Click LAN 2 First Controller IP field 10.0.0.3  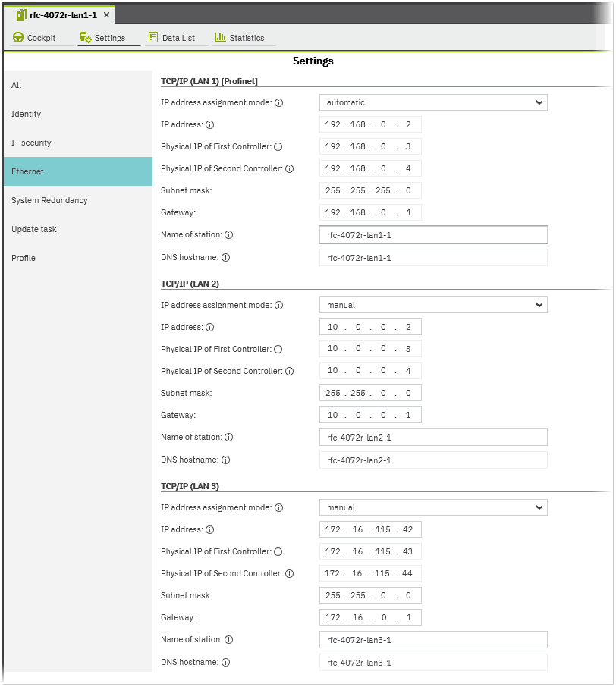click(x=370, y=349)
